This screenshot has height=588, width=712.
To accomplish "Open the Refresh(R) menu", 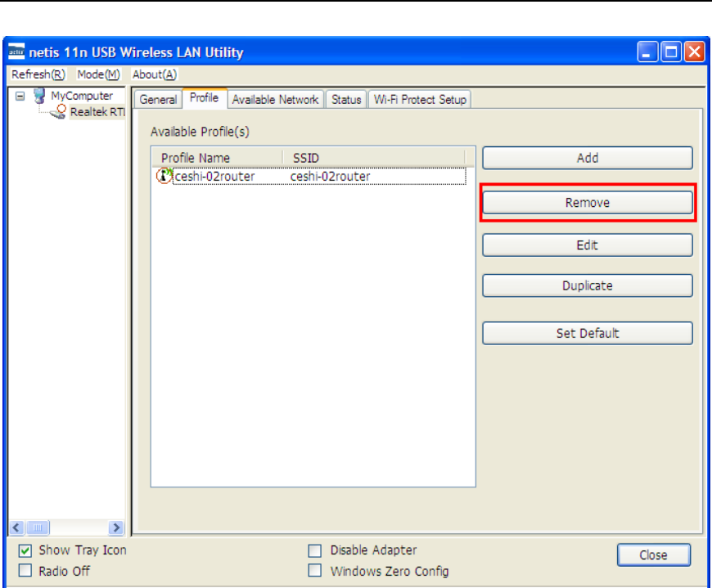I will click(x=38, y=74).
